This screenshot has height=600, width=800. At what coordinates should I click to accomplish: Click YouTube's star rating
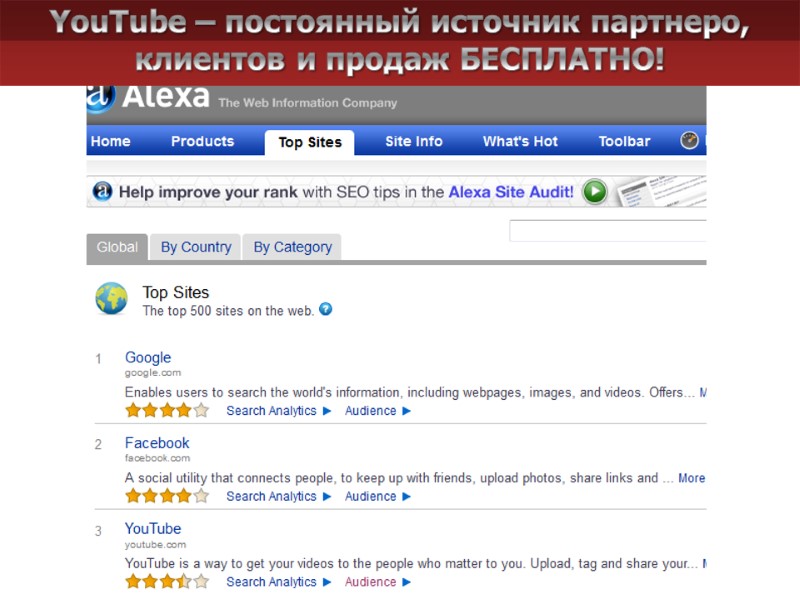tap(167, 581)
